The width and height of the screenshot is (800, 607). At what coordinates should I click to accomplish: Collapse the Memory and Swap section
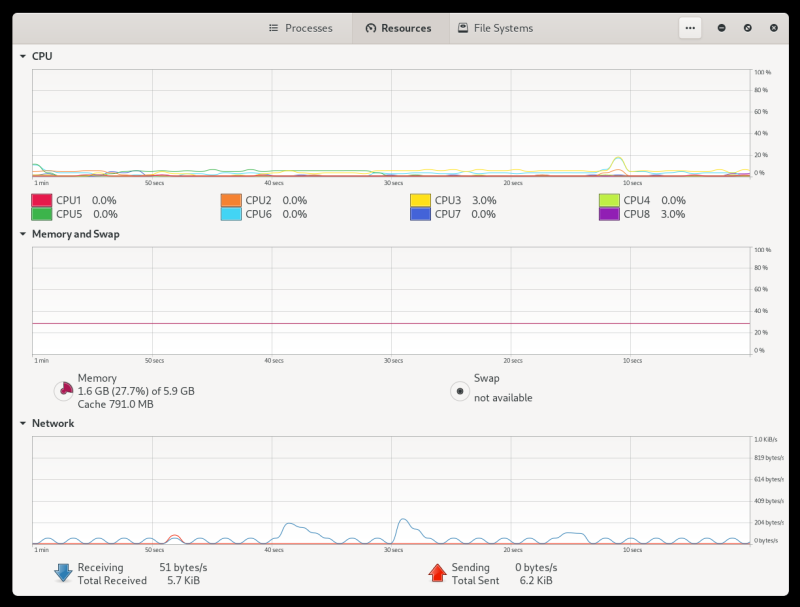click(23, 234)
